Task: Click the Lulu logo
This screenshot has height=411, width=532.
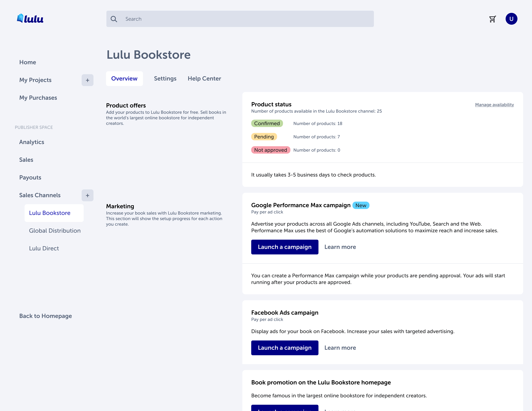Action: [30, 19]
